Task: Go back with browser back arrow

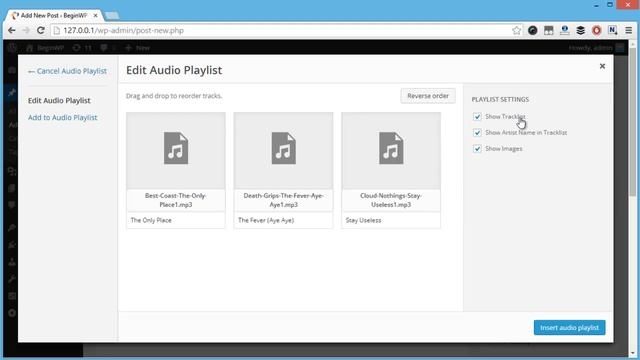Action: click(12, 31)
